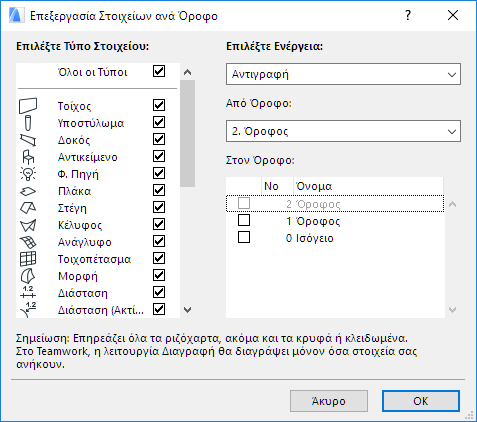Image resolution: width=477 pixels, height=422 pixels.
Task: Uncheck the Ανάγλυφο checkbox
Action: [159, 241]
